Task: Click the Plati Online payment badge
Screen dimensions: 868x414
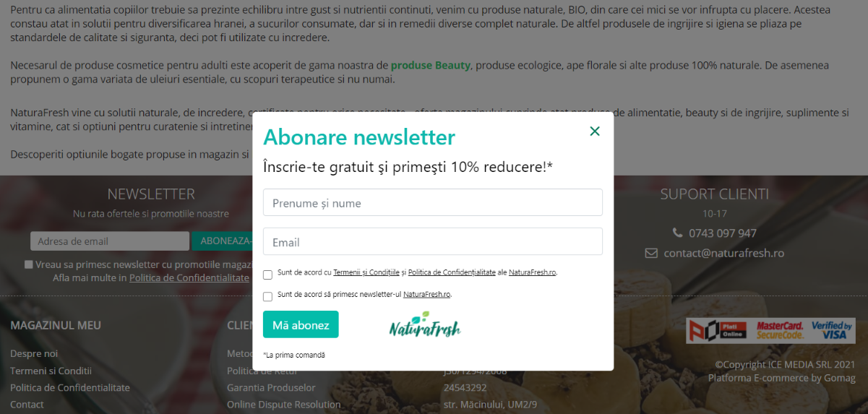Action: click(718, 330)
